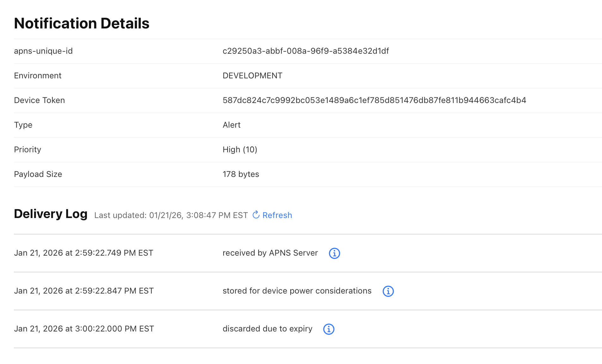Click the 2:59:22.847 PM log timestamp
602x364 pixels.
[84, 291]
